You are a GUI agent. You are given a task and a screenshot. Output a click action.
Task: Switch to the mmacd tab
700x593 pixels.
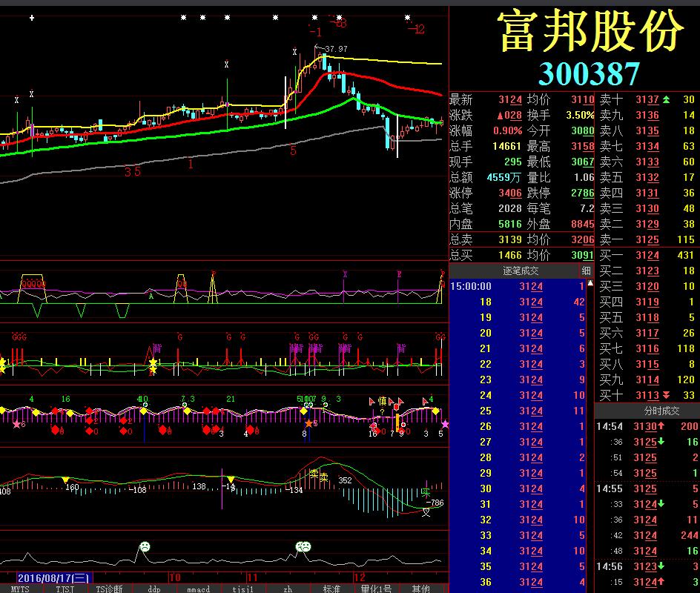click(198, 589)
